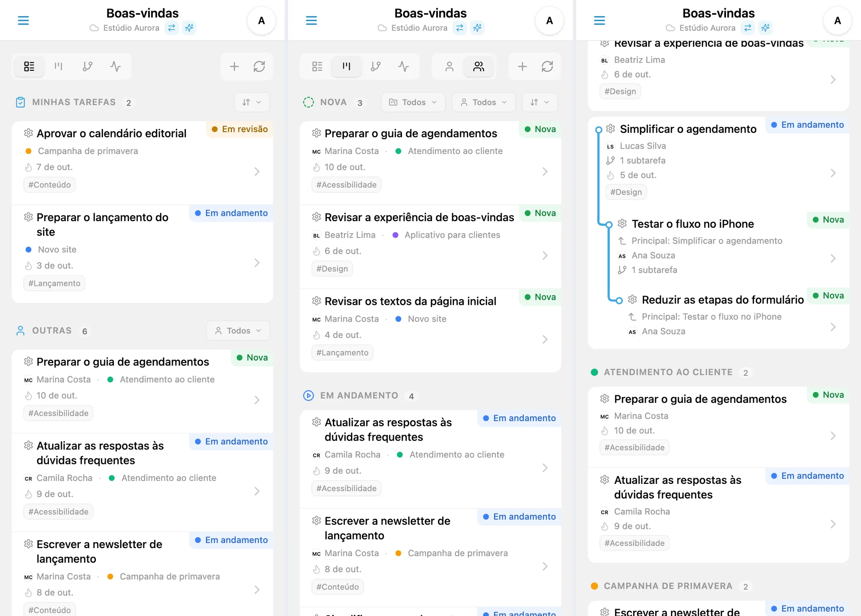
Task: Click Em revisão status badge
Action: click(240, 129)
